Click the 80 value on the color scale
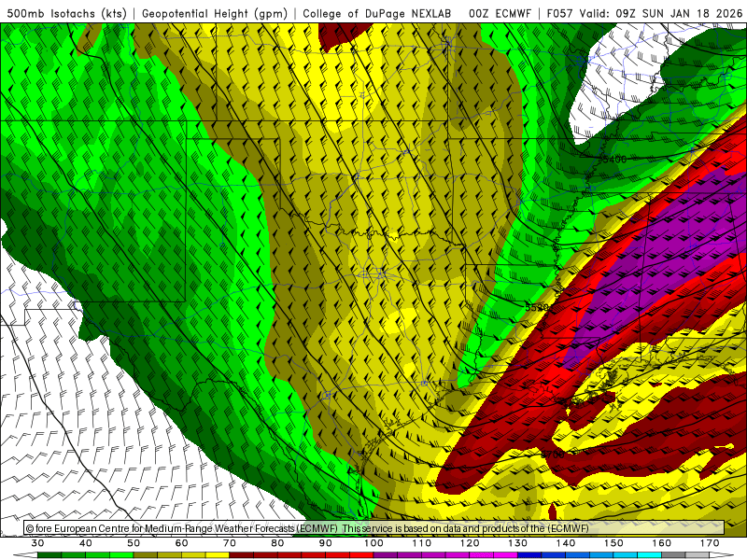This screenshot has width=747, height=560. click(x=277, y=543)
